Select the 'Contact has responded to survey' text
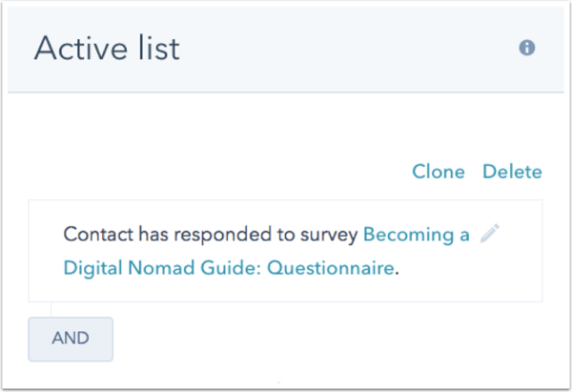 (x=210, y=236)
